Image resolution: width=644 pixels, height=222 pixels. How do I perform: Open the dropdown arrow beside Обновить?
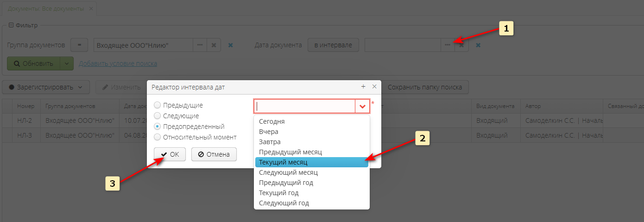click(x=67, y=63)
